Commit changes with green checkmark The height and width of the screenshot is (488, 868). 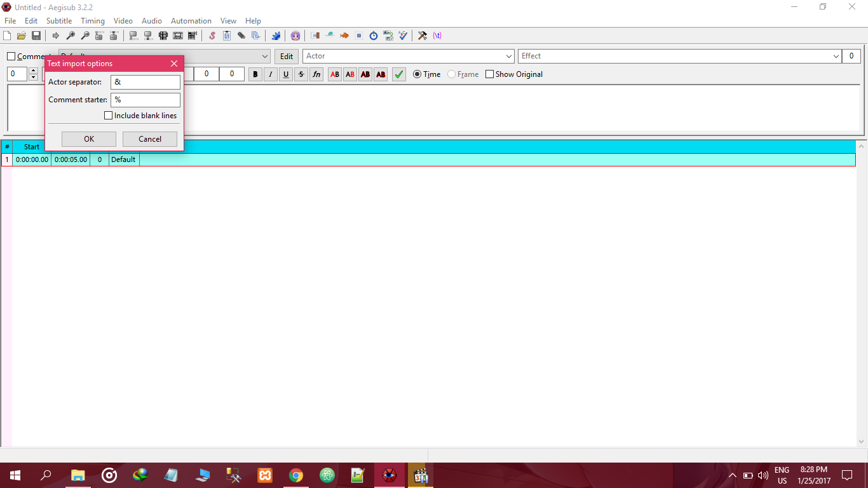pos(399,74)
